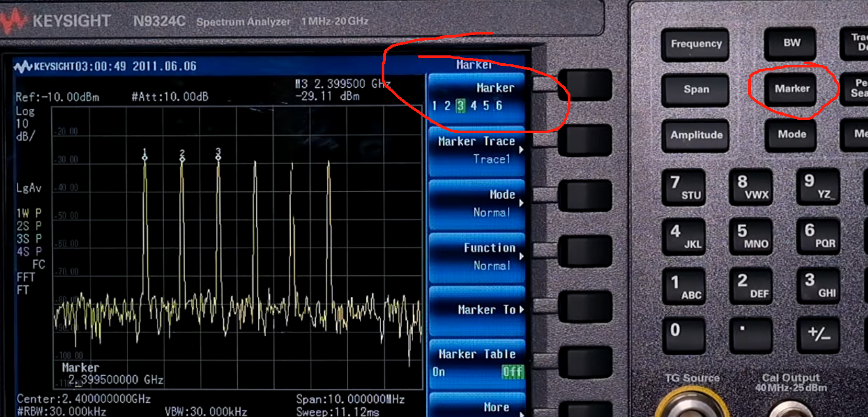Click marker 3 diamond on the trace
Viewport: 868px width, 417px height.
[x=218, y=157]
